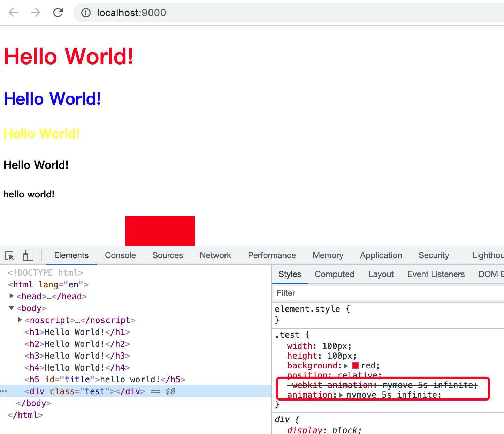504x434 pixels.
Task: Click the black h4 Hello World heading
Action: pyautogui.click(x=36, y=165)
